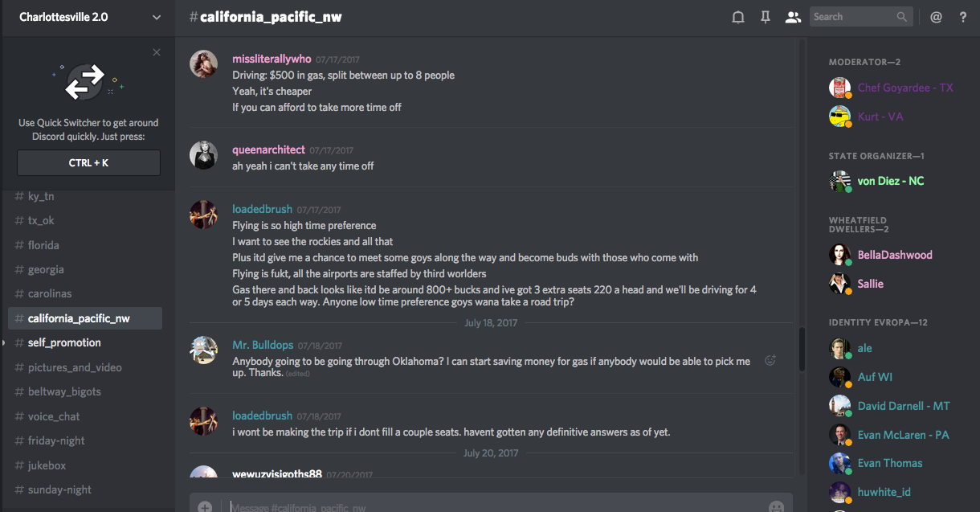Select the pictures_and_video channel
Image resolution: width=980 pixels, height=512 pixels.
(x=75, y=367)
